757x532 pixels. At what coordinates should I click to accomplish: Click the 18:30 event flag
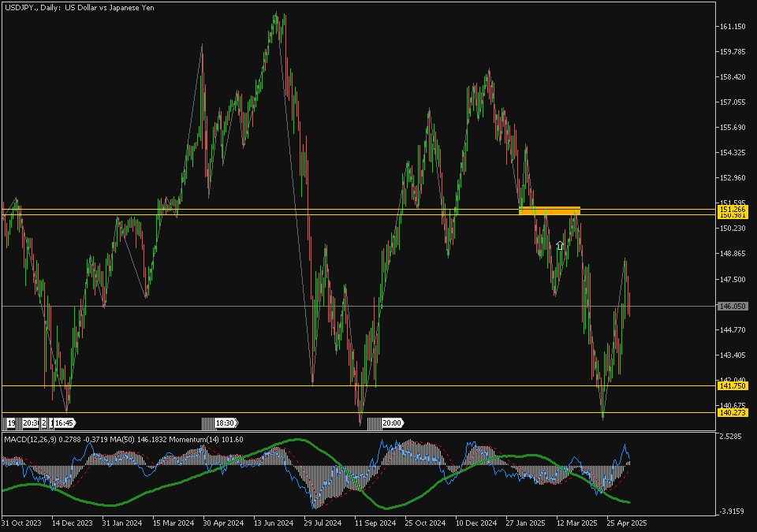(x=225, y=422)
